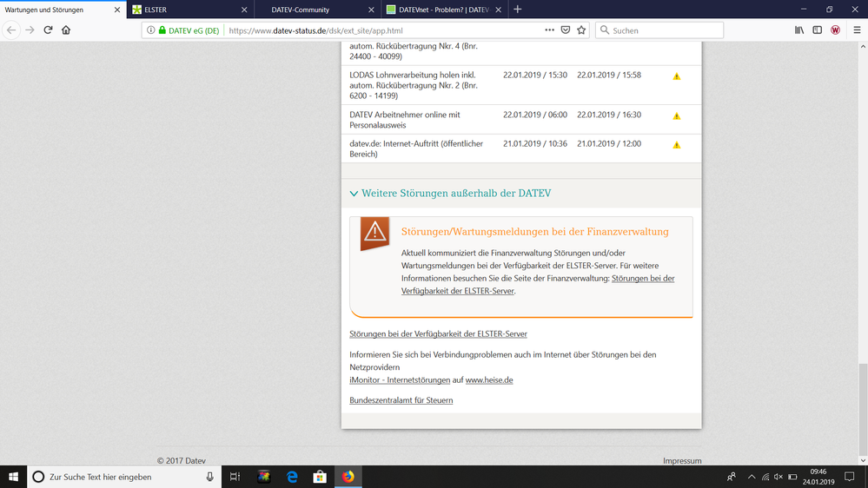Select the date '22.01.2019 / 15:58'
868x488 pixels.
click(609, 75)
